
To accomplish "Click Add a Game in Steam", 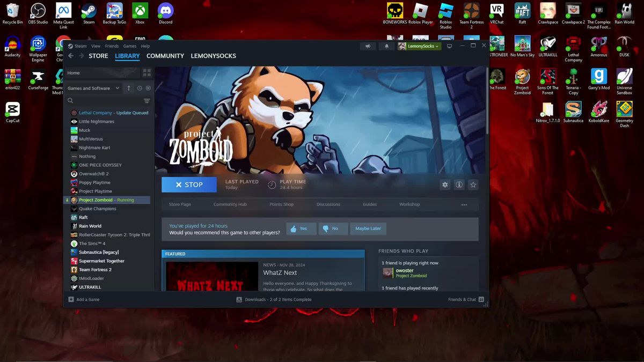I will 84,299.
